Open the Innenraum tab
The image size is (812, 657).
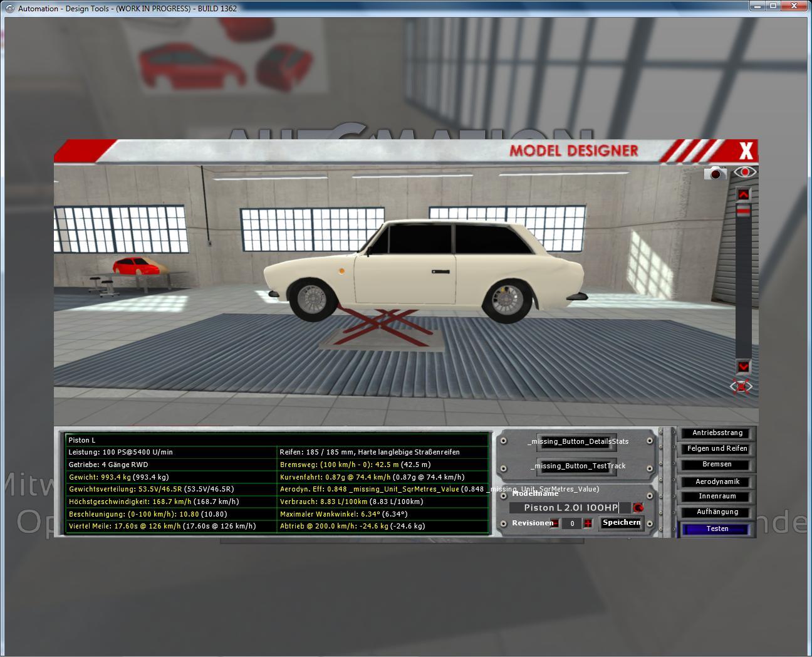717,497
